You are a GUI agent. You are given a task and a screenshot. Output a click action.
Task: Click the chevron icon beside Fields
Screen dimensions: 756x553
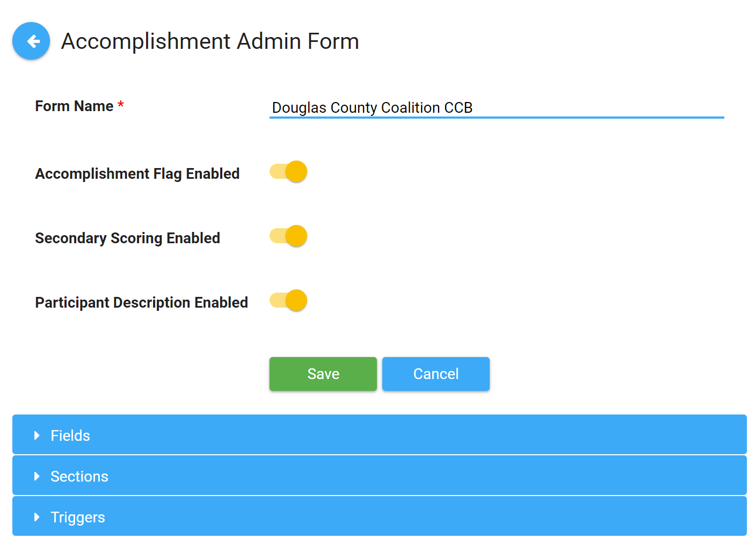click(37, 435)
